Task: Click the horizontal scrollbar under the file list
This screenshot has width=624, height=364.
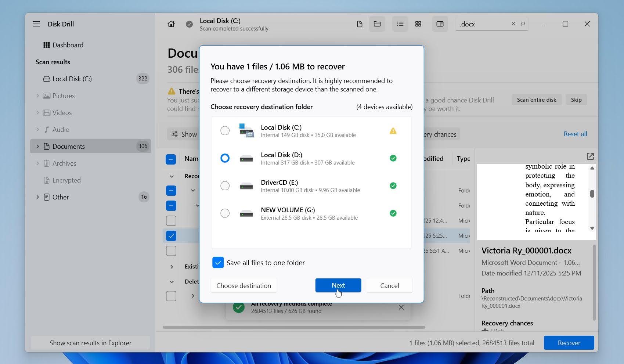Action: [x=294, y=327]
